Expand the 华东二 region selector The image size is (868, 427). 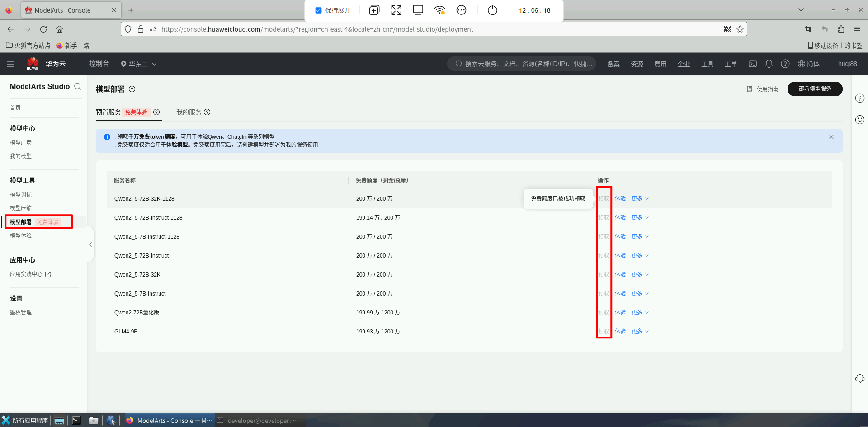click(139, 64)
